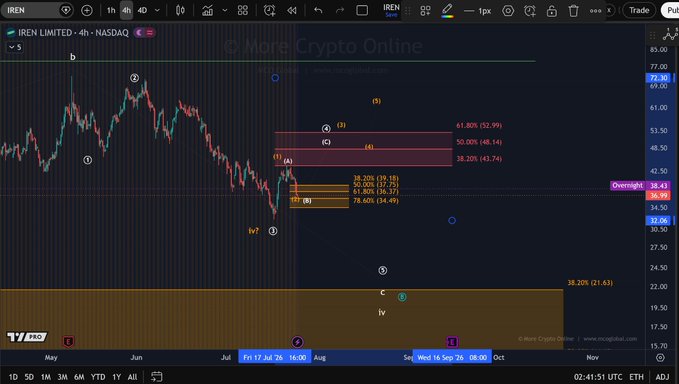The width and height of the screenshot is (679, 384).
Task: Open indicator templates grid icon
Action: click(243, 10)
